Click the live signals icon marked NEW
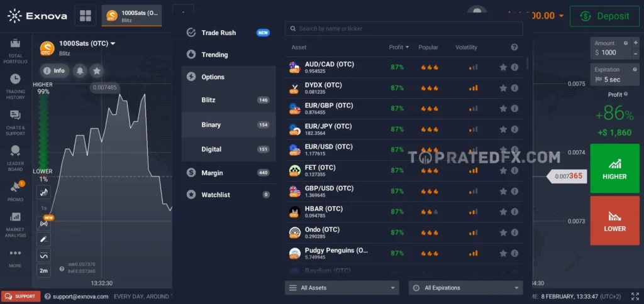The width and height of the screenshot is (644, 304). coord(43,224)
